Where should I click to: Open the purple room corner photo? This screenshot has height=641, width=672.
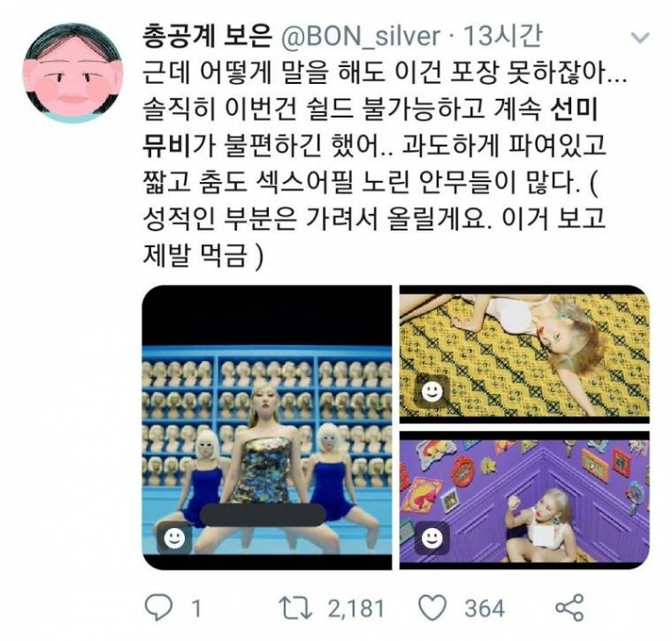(525, 501)
